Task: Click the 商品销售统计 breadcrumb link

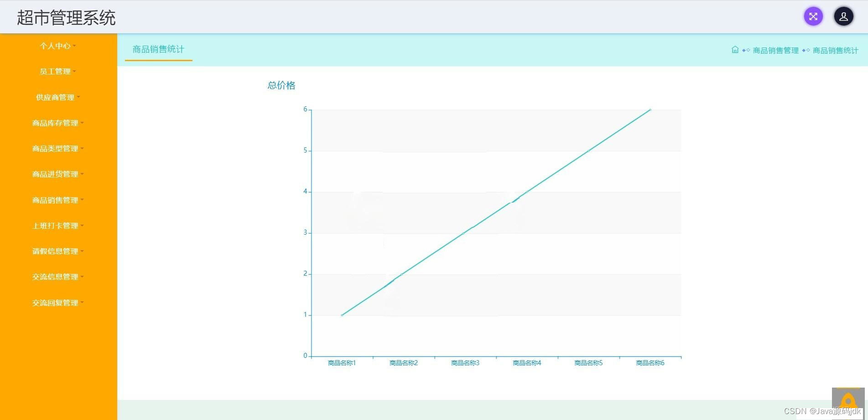Action: pos(835,50)
